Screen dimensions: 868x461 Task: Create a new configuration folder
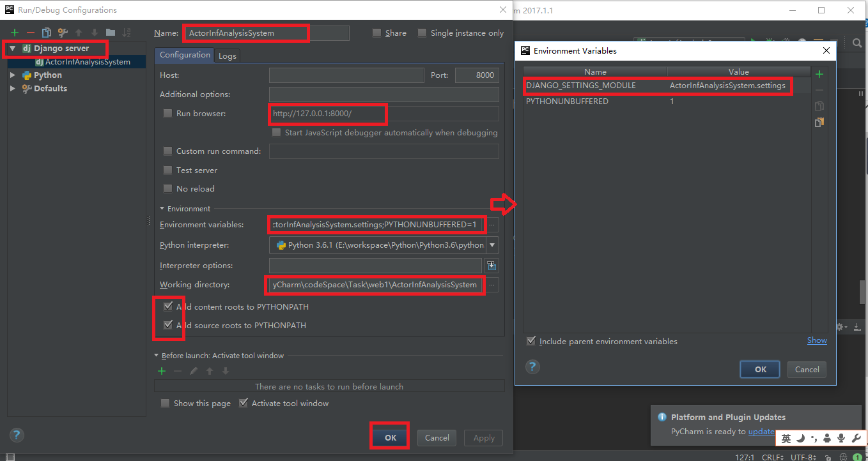coord(111,33)
